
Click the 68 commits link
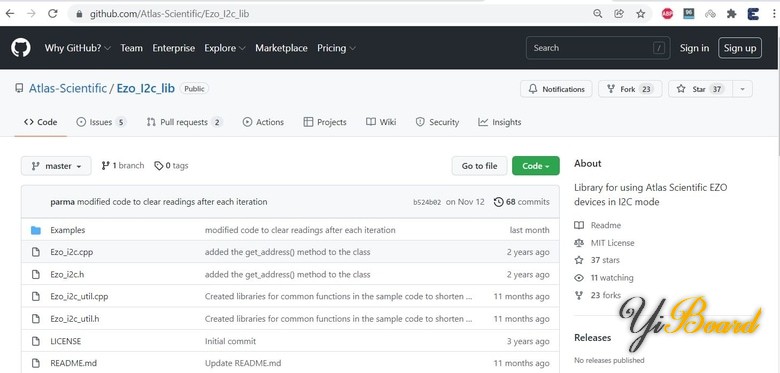click(522, 202)
